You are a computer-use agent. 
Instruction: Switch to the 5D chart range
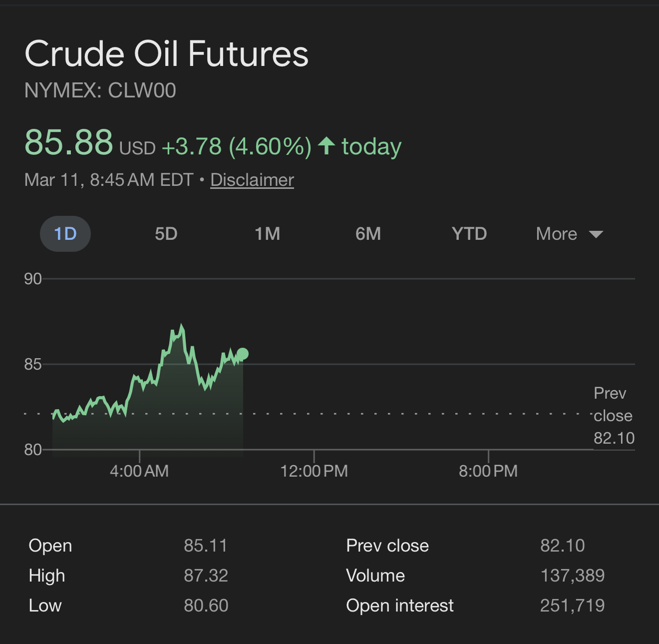[x=166, y=234]
